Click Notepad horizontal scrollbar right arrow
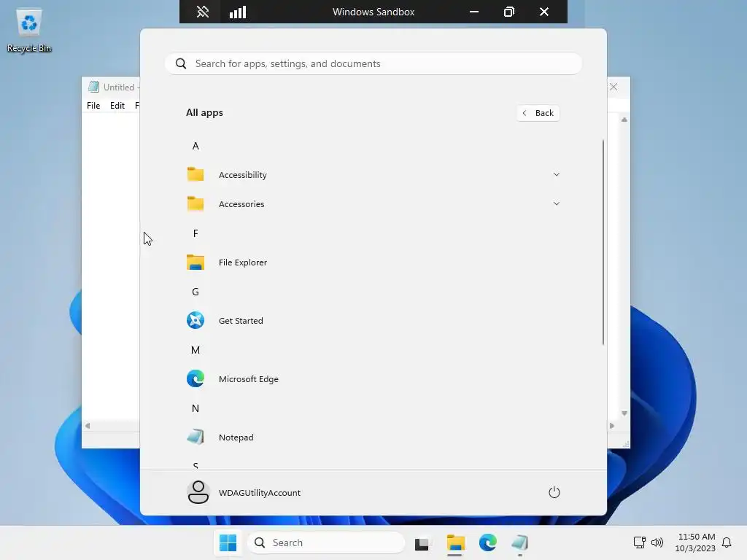Viewport: 747px width, 560px height. [612, 426]
